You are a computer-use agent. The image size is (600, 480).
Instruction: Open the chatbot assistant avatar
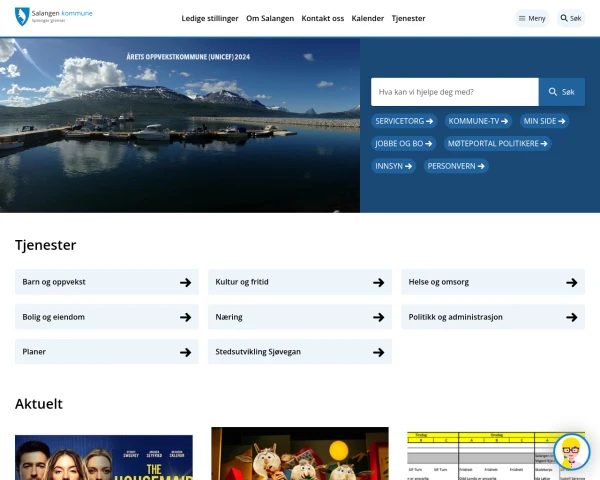[x=571, y=452]
